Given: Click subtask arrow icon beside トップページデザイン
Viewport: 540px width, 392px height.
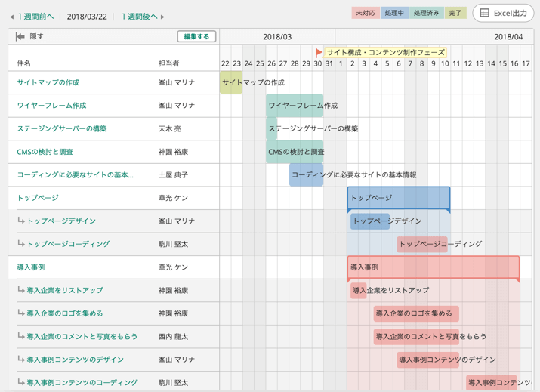Looking at the screenshot, I should (21, 221).
